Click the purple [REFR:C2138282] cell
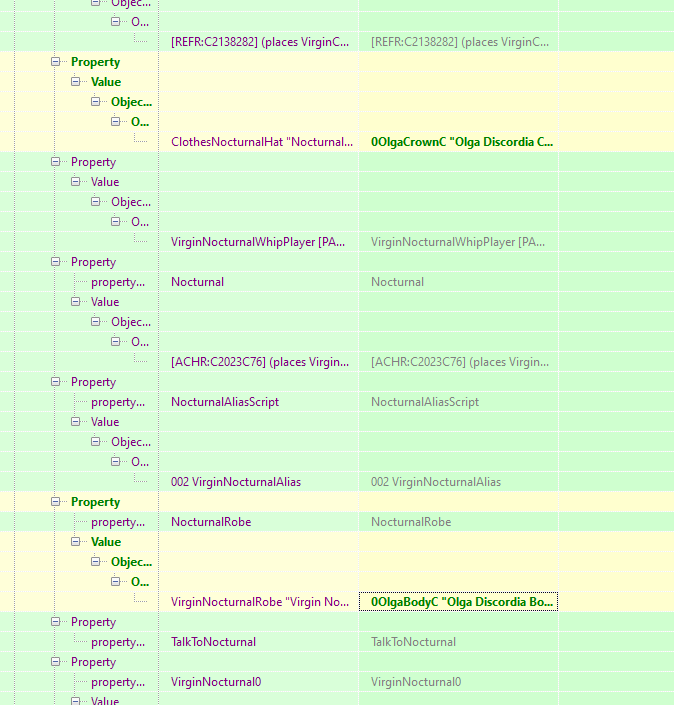The width and height of the screenshot is (674, 705). click(259, 42)
